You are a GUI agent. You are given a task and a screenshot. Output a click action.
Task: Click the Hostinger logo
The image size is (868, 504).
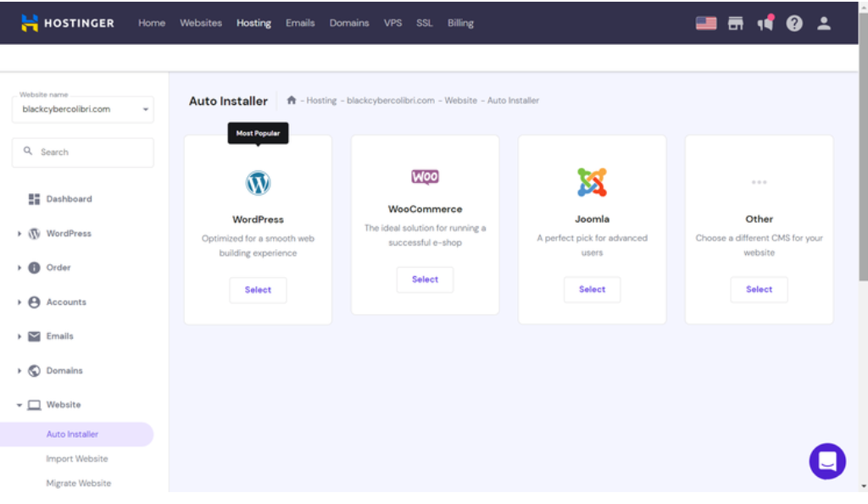(68, 23)
